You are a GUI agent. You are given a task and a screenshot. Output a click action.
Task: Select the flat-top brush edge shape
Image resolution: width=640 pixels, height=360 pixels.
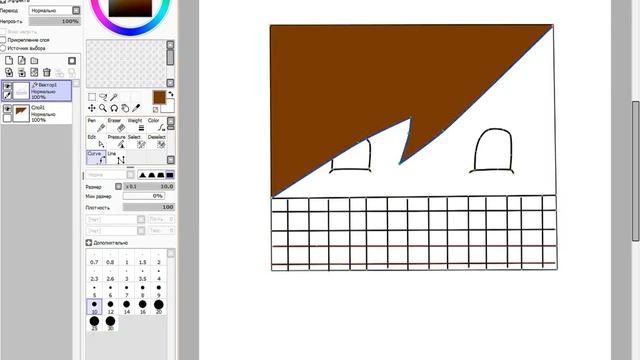click(x=169, y=175)
